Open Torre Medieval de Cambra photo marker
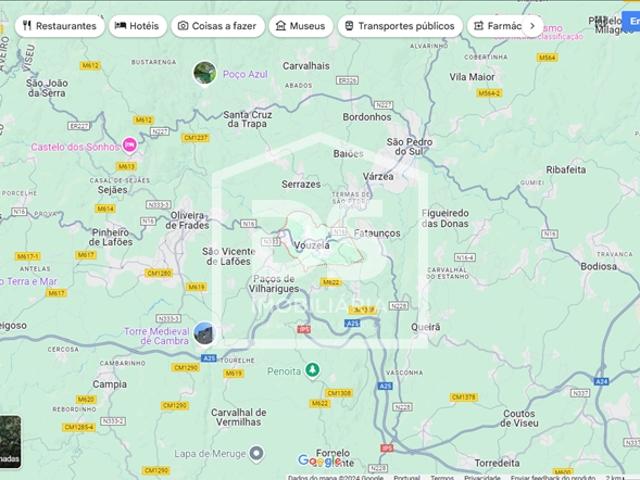This screenshot has height=480, width=640. 203,333
